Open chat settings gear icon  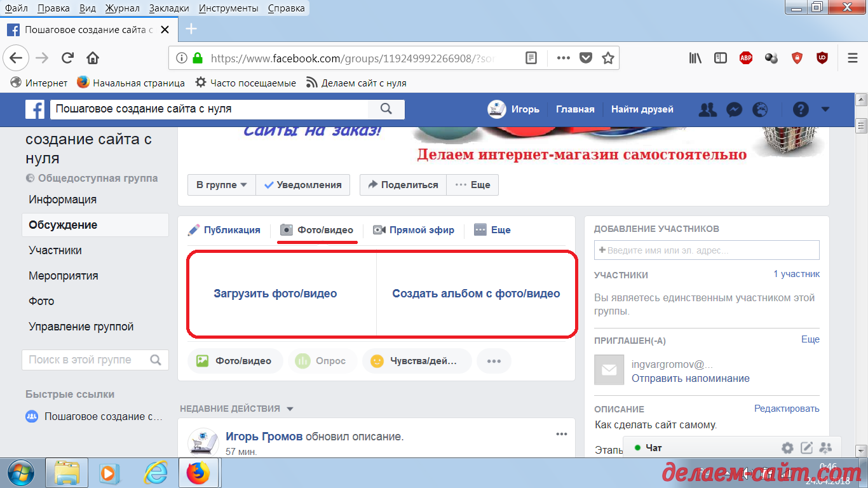click(x=788, y=447)
